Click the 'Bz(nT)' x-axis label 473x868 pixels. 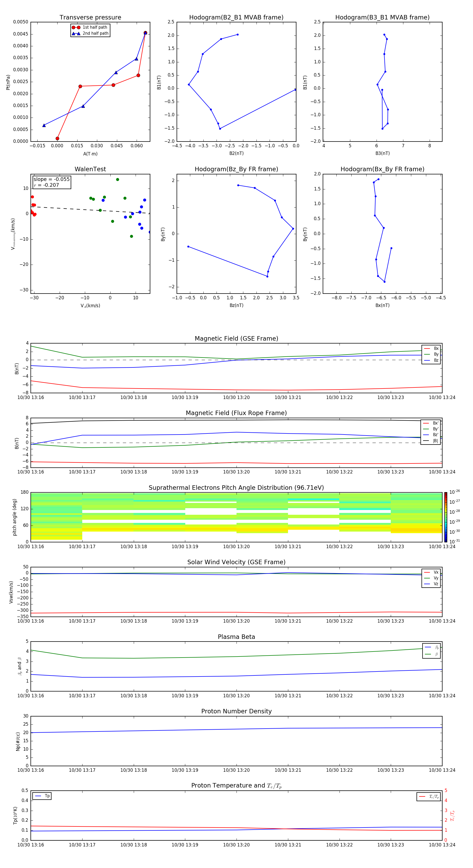point(236,305)
